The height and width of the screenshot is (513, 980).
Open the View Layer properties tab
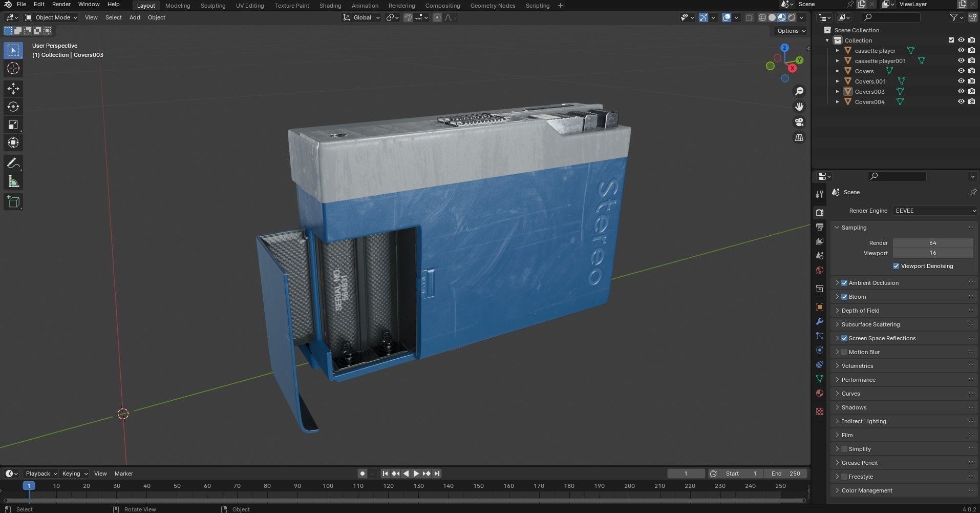(820, 241)
